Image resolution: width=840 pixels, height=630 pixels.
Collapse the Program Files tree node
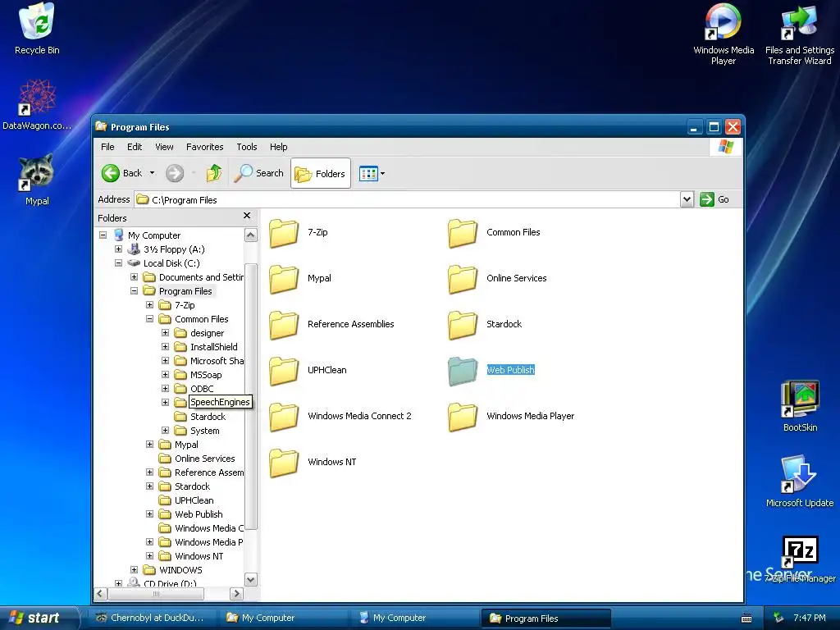[x=134, y=291]
